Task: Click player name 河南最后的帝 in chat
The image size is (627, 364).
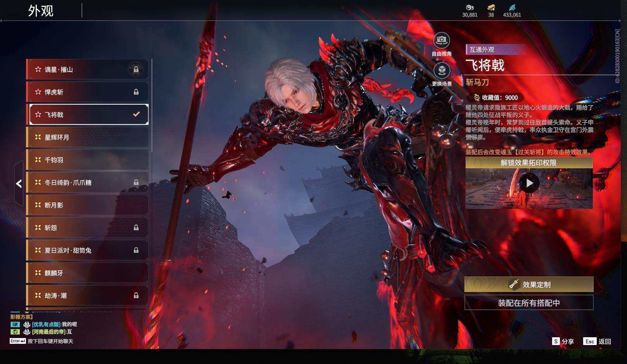Action: (49, 332)
